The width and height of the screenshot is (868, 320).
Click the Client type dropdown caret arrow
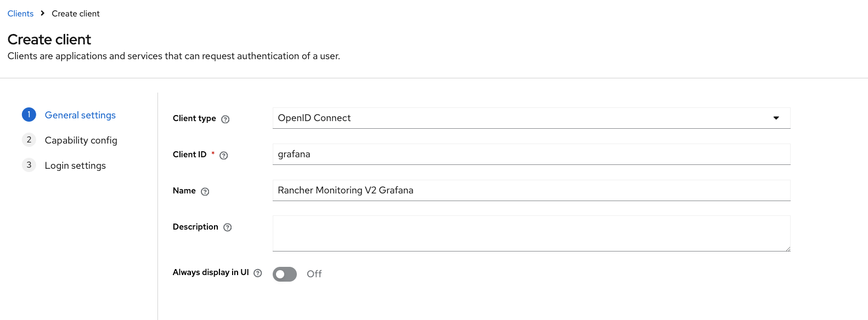pos(776,118)
